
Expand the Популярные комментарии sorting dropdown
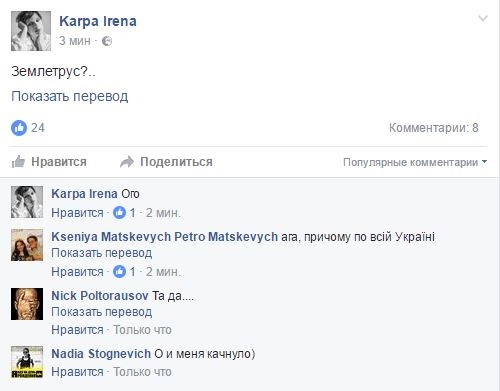[415, 162]
